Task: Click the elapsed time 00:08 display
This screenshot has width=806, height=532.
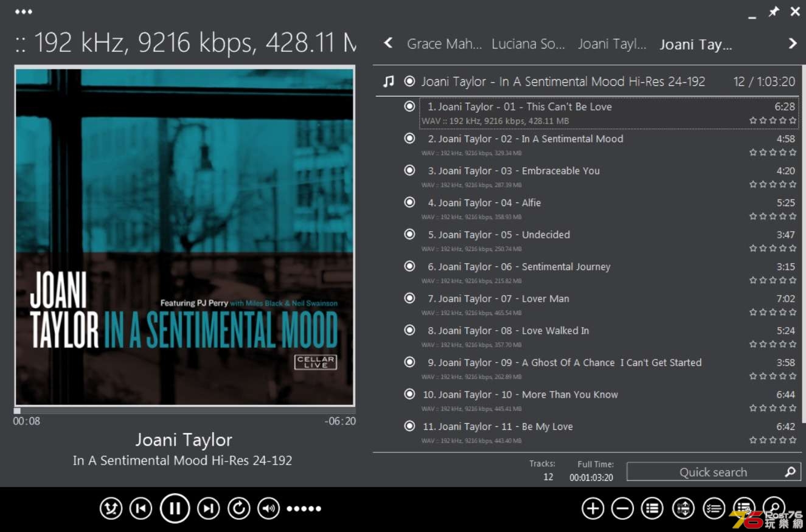Action: click(27, 421)
